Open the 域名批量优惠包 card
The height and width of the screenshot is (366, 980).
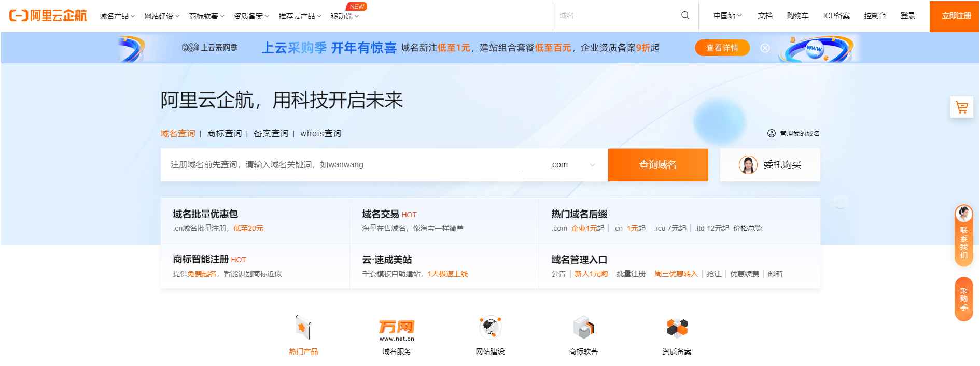tap(255, 220)
